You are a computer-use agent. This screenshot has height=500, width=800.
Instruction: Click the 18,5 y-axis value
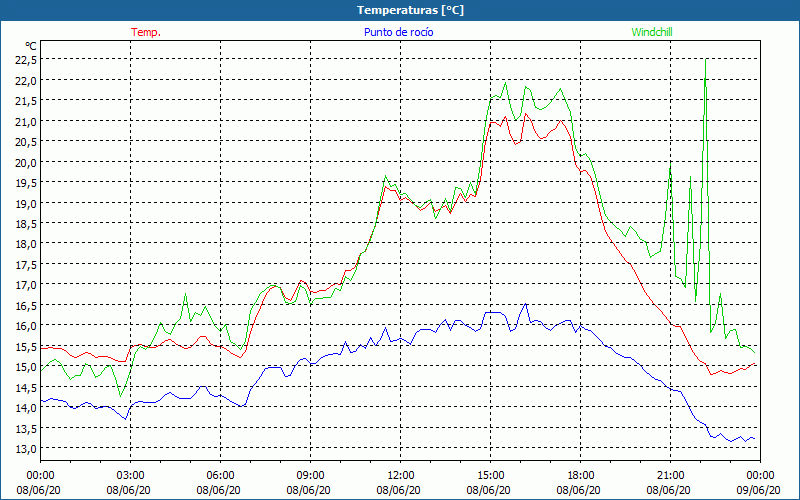point(26,223)
